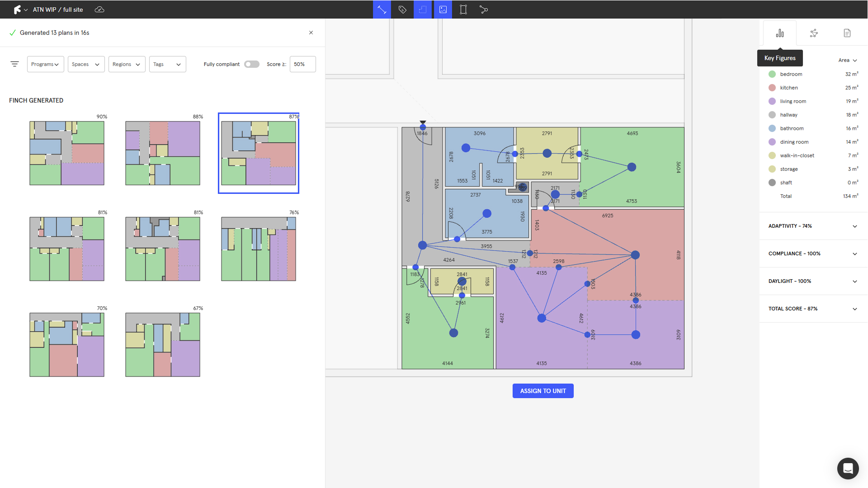868x488 pixels.
Task: Open the Programs dropdown
Action: (x=45, y=64)
